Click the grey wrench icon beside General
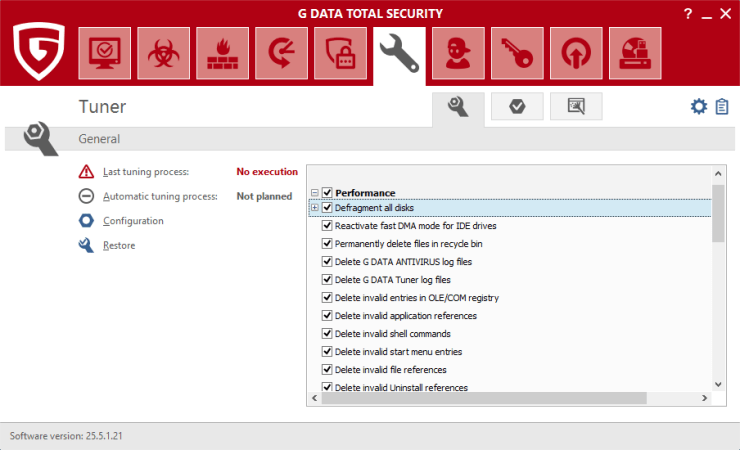740x450 pixels. click(x=41, y=138)
